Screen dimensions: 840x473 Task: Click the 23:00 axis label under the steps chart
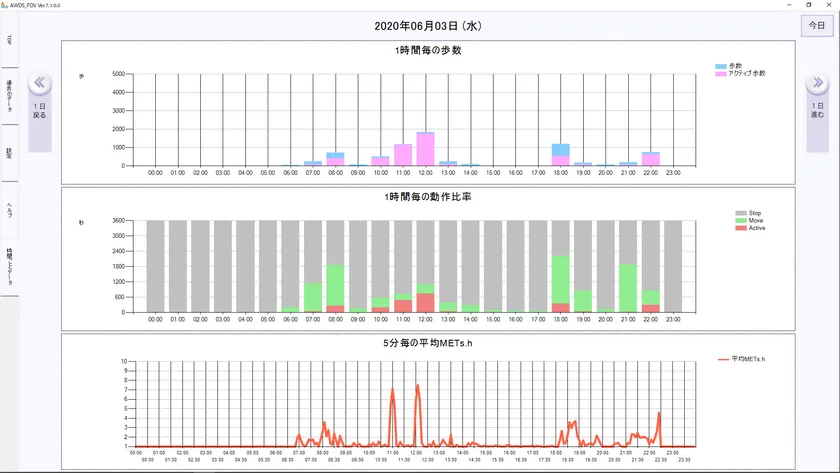pos(673,173)
